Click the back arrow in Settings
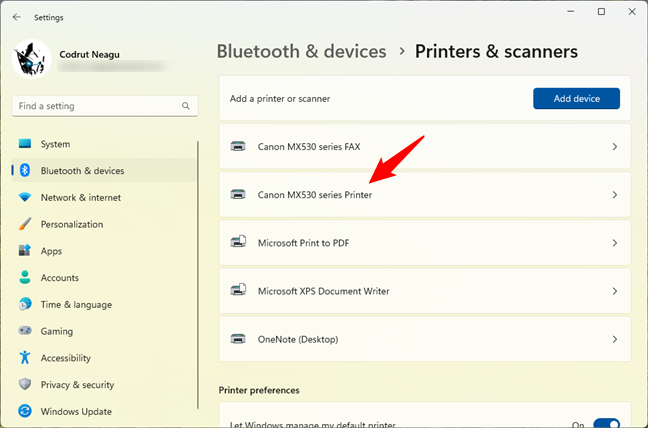The height and width of the screenshot is (428, 648). [17, 17]
